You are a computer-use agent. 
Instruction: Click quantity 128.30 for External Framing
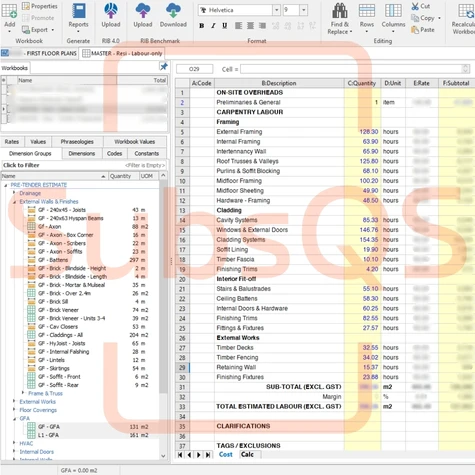pos(369,132)
